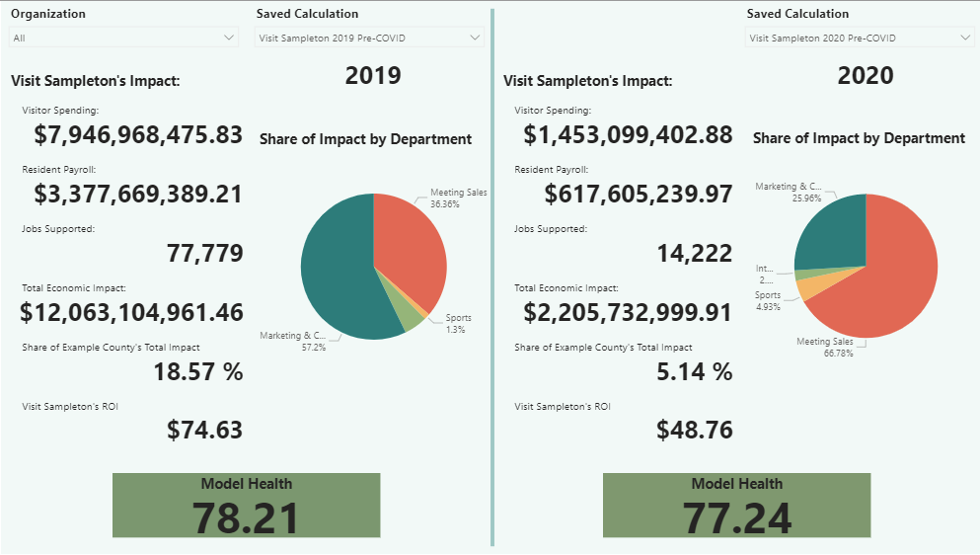This screenshot has height=555, width=980.
Task: Open the Organization dropdown set to All
Action: coord(123,38)
